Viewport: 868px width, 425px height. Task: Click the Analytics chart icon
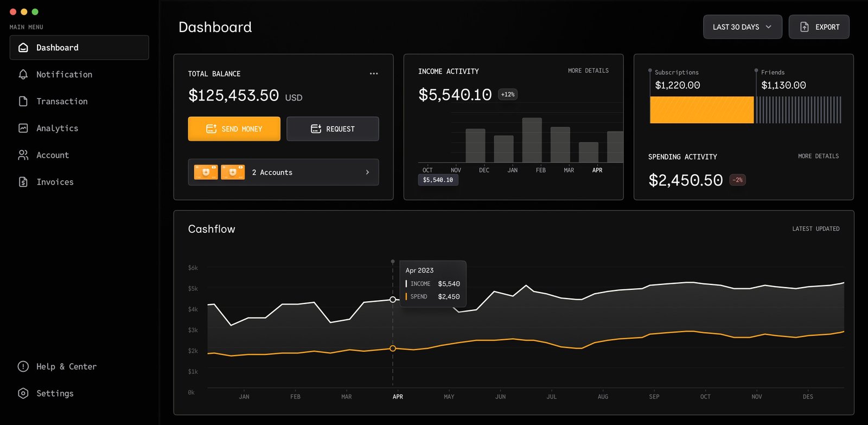(x=23, y=128)
